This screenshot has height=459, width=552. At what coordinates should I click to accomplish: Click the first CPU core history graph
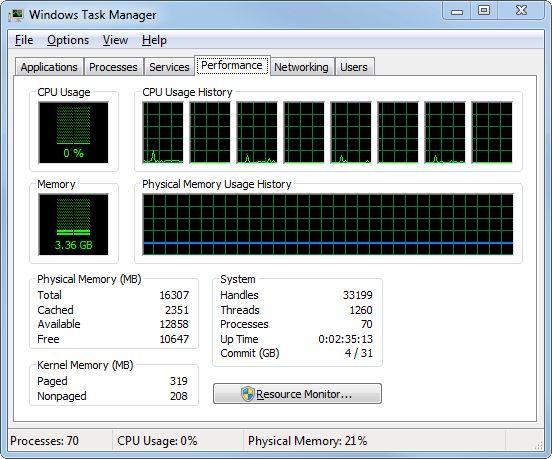[163, 132]
